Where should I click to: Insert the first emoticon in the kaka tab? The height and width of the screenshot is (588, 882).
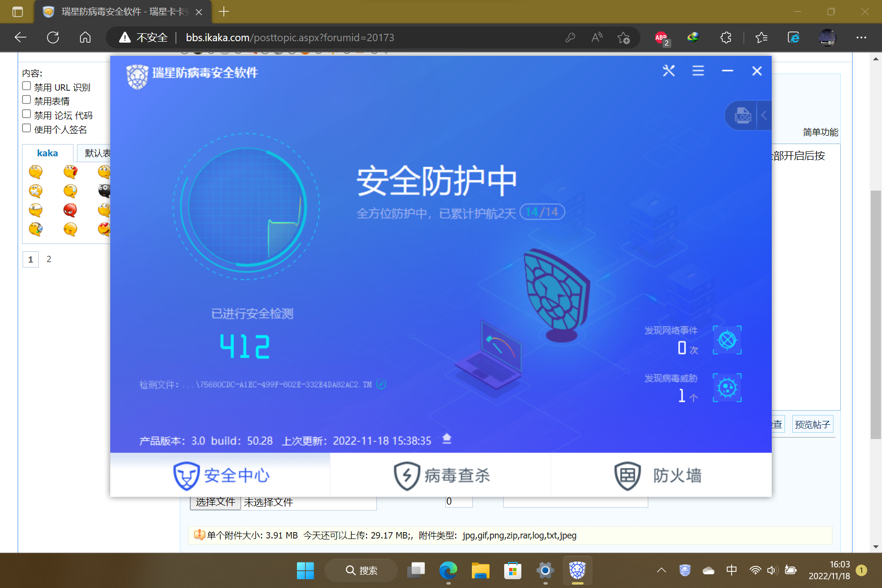click(36, 171)
